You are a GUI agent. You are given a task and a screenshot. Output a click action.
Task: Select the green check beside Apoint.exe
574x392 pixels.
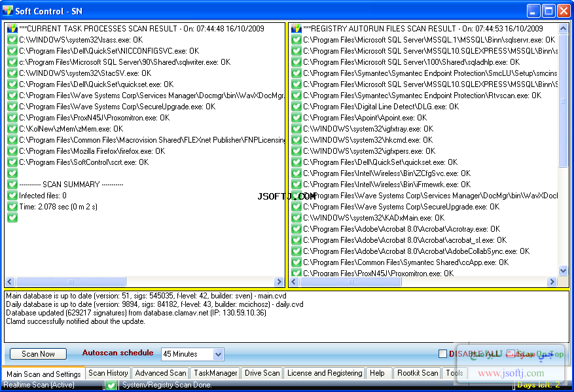point(296,118)
